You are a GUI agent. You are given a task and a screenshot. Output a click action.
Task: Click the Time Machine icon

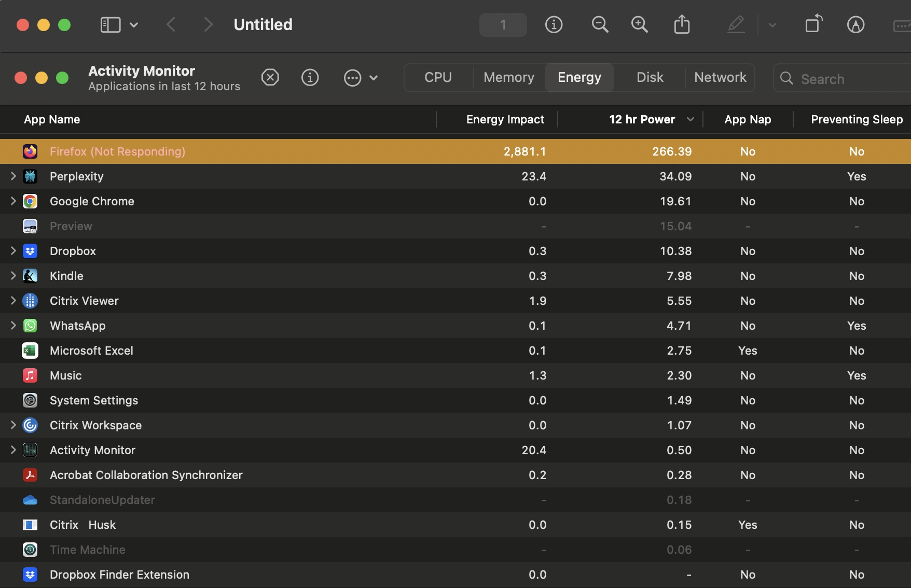coord(30,550)
